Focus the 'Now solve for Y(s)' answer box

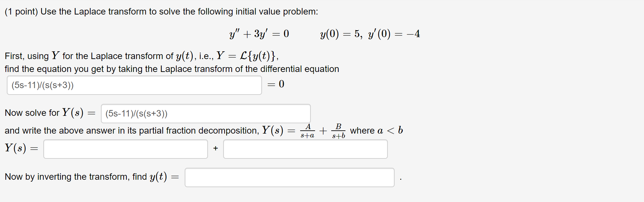206,114
